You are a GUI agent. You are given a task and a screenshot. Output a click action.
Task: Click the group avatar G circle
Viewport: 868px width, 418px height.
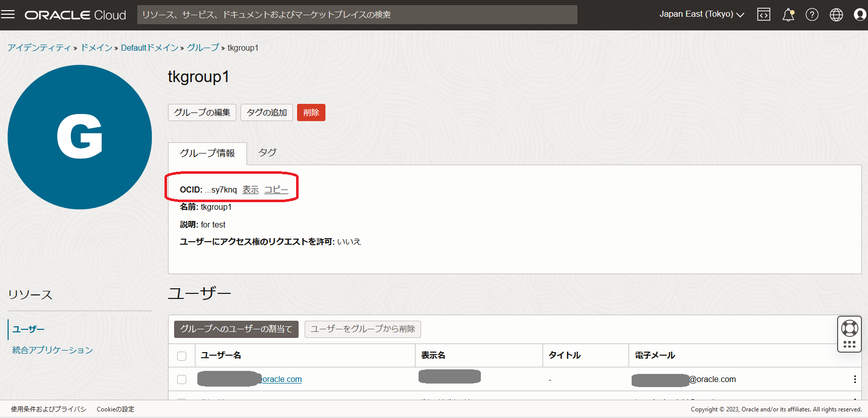tap(80, 137)
